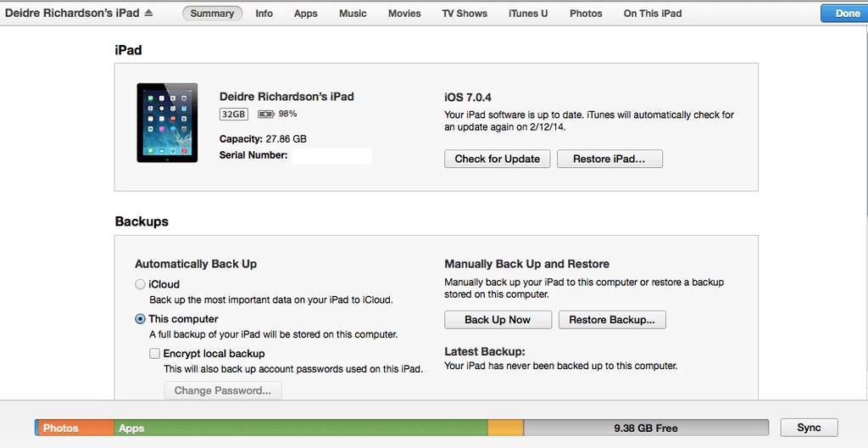Eject Deidre Richardson's iPad
This screenshot has width=868, height=448.
[148, 13]
